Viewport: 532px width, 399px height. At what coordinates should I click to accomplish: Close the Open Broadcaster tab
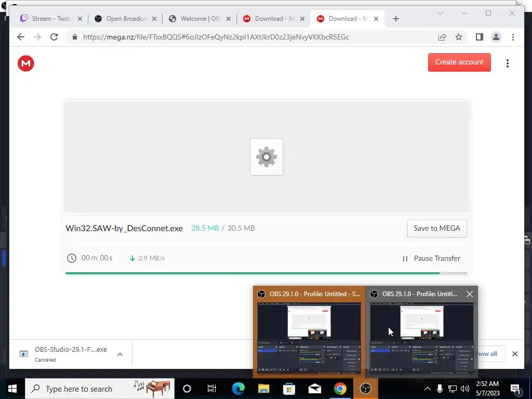154,19
